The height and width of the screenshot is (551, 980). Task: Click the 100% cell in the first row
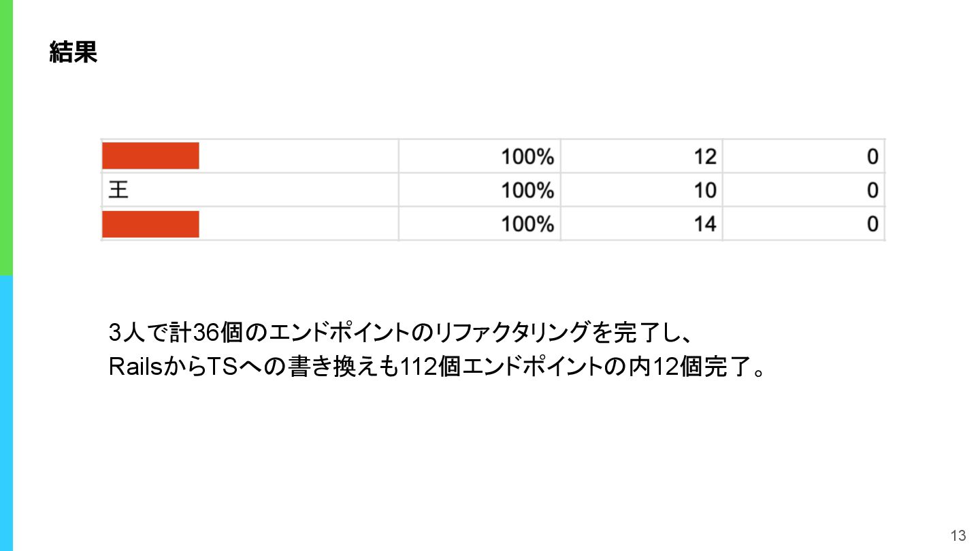point(479,156)
